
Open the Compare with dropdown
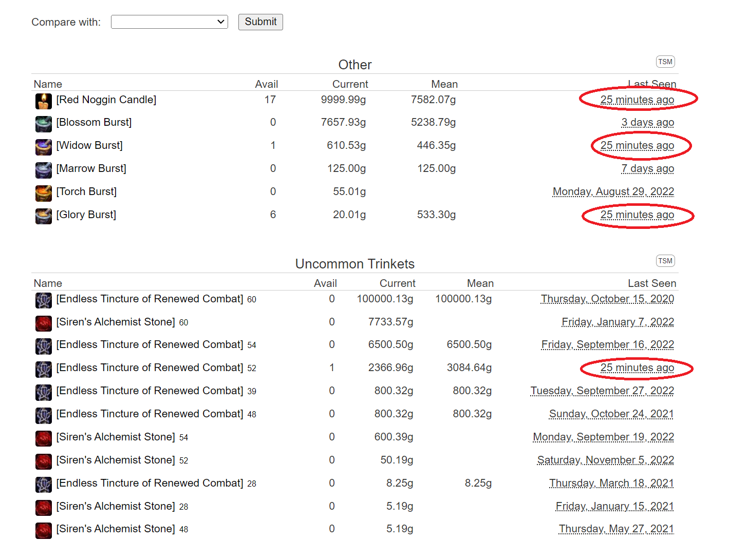[169, 22]
